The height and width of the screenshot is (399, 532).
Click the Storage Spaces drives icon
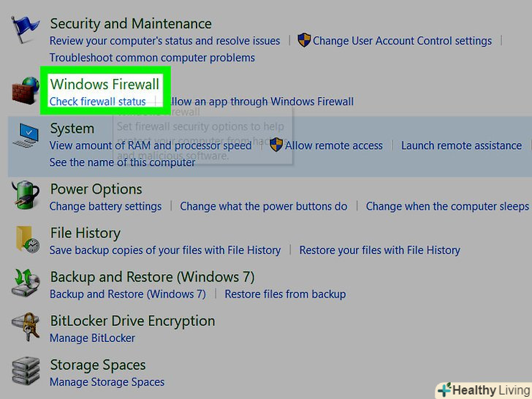(26, 372)
